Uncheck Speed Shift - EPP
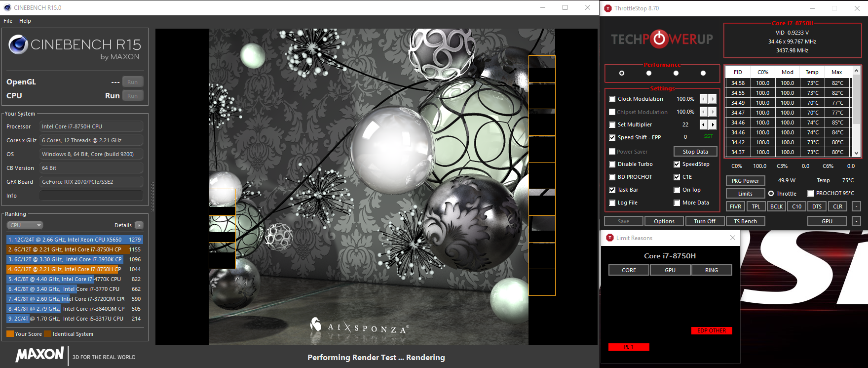The height and width of the screenshot is (368, 868). coord(612,137)
